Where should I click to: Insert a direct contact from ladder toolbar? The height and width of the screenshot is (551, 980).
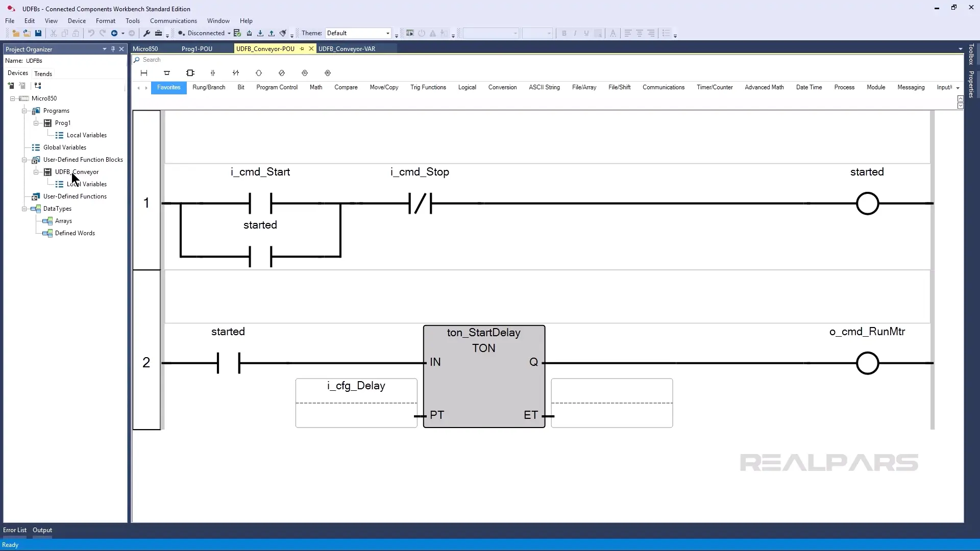point(213,73)
